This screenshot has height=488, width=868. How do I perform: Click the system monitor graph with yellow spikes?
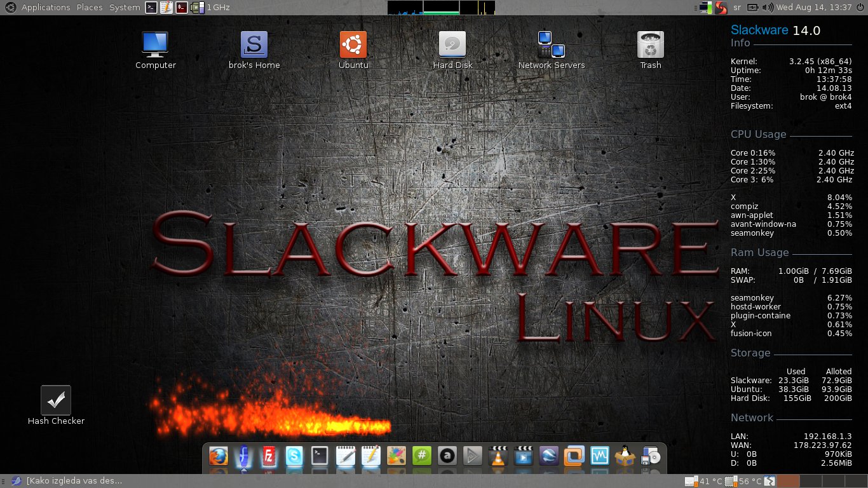(477, 8)
